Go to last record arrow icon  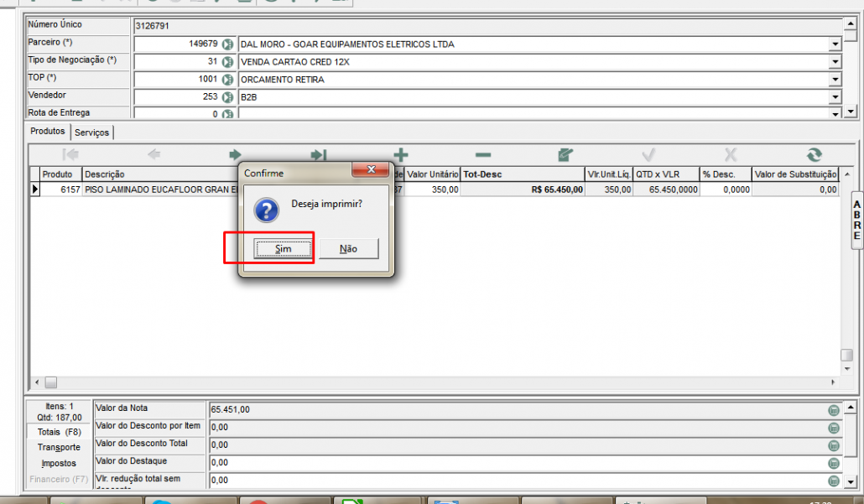tap(319, 155)
